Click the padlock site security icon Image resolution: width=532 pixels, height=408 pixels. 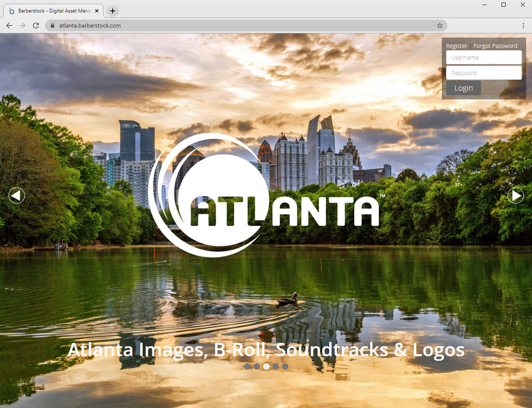(52, 26)
